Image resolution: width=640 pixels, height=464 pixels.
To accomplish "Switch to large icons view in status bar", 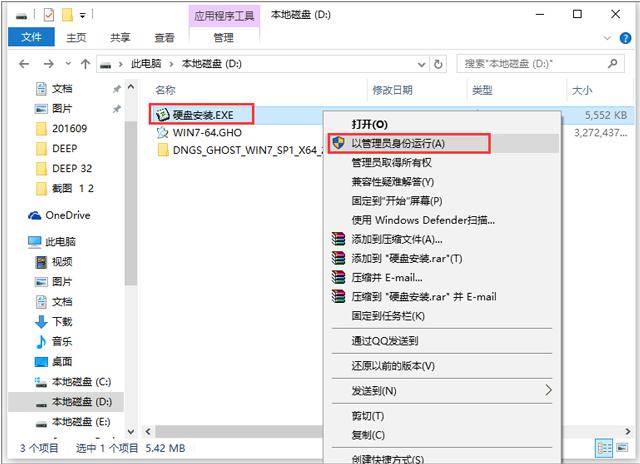I will [x=620, y=447].
